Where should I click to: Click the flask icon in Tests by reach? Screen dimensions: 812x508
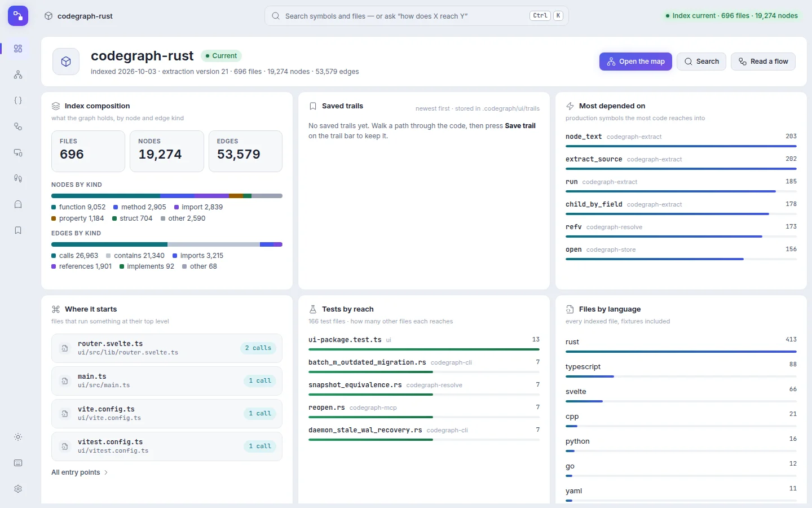[313, 309]
